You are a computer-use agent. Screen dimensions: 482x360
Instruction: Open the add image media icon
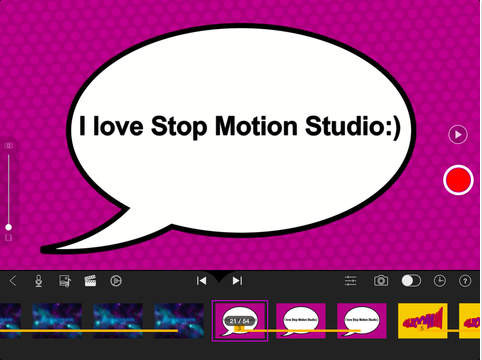[65, 281]
